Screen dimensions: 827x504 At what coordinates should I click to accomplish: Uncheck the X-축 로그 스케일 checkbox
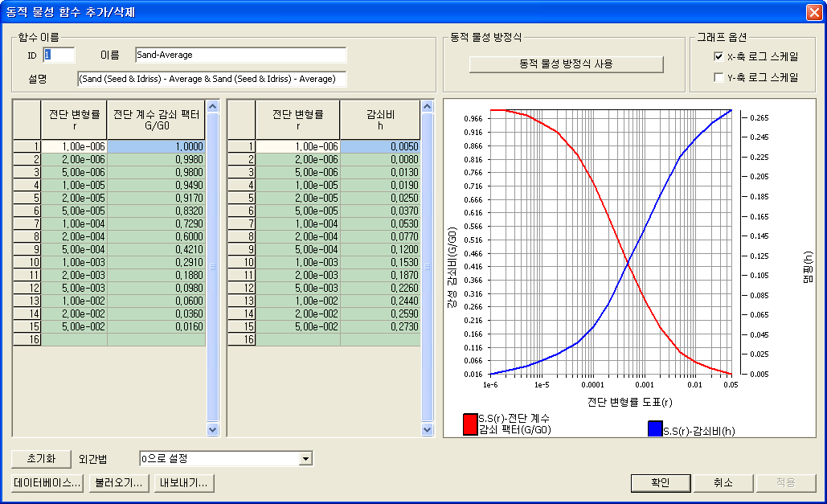click(719, 56)
